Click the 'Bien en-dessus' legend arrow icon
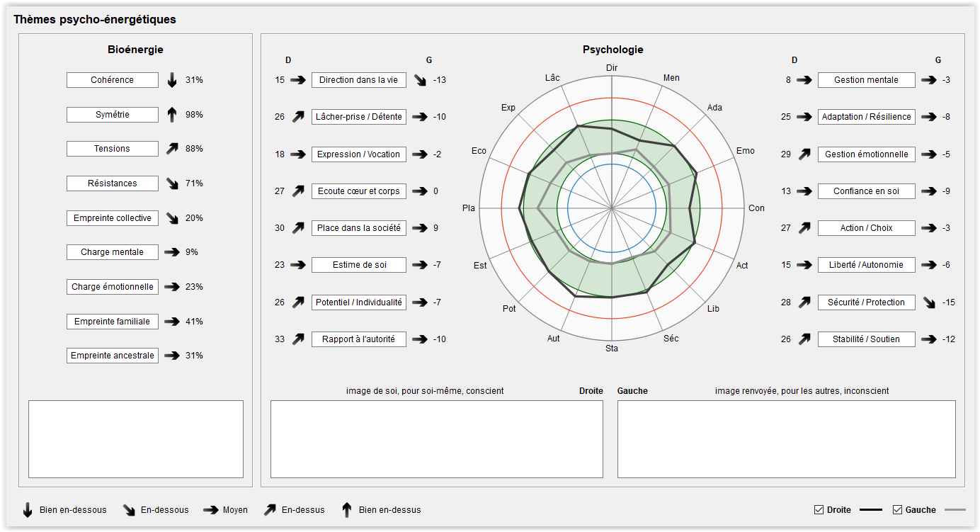 pyautogui.click(x=347, y=510)
